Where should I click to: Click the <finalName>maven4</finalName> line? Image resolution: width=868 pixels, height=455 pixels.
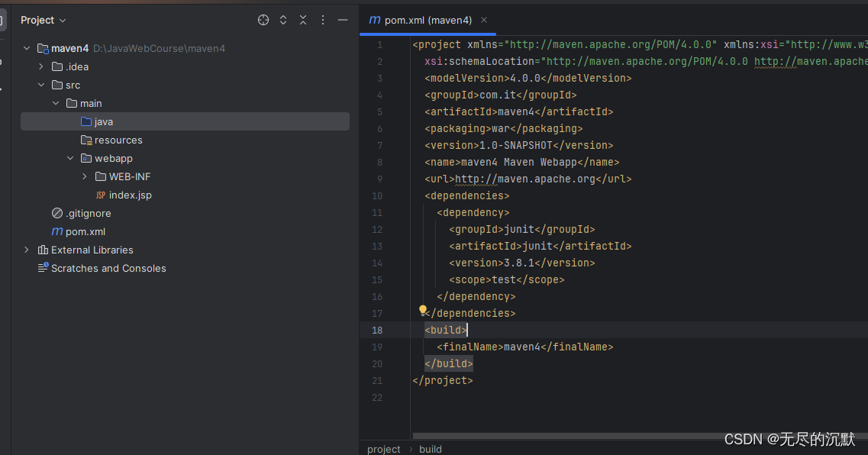coord(524,347)
